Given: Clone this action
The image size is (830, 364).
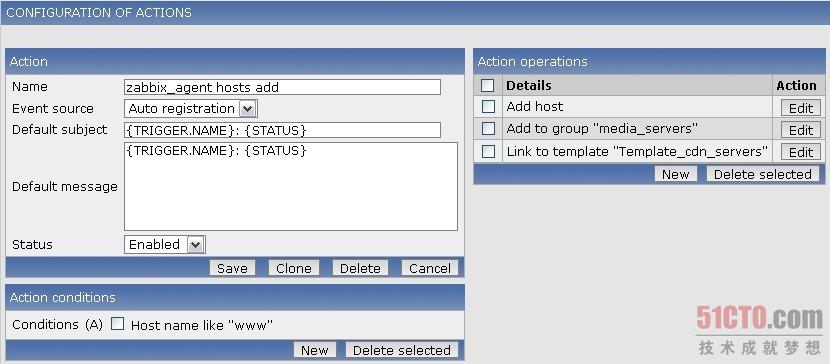Looking at the screenshot, I should 293,268.
